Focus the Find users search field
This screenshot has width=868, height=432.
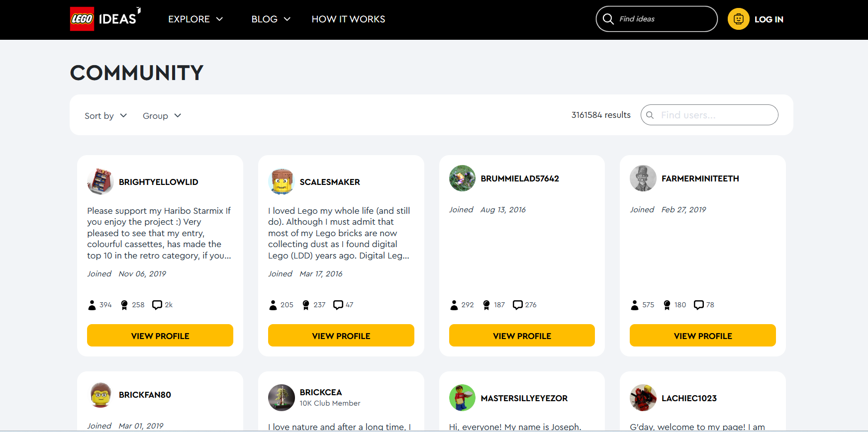[x=709, y=115]
